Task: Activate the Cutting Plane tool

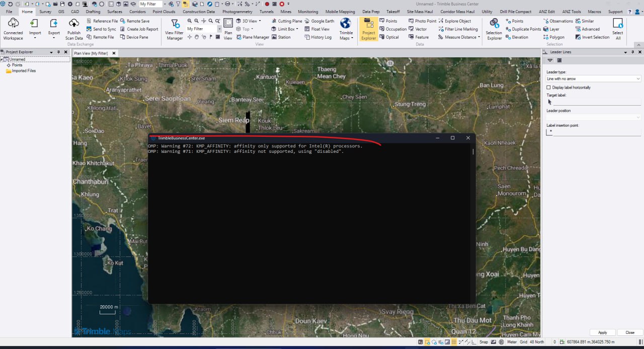Action: [x=287, y=21]
